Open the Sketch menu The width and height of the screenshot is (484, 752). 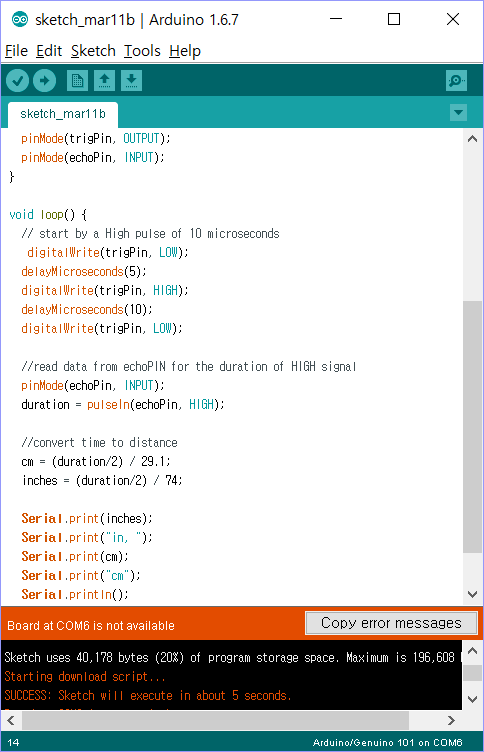(93, 51)
